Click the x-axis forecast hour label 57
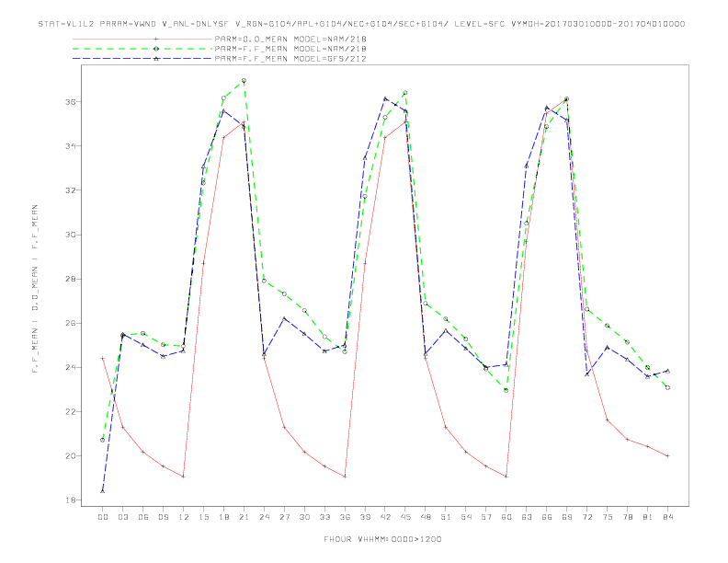The image size is (728, 563). pos(486,517)
